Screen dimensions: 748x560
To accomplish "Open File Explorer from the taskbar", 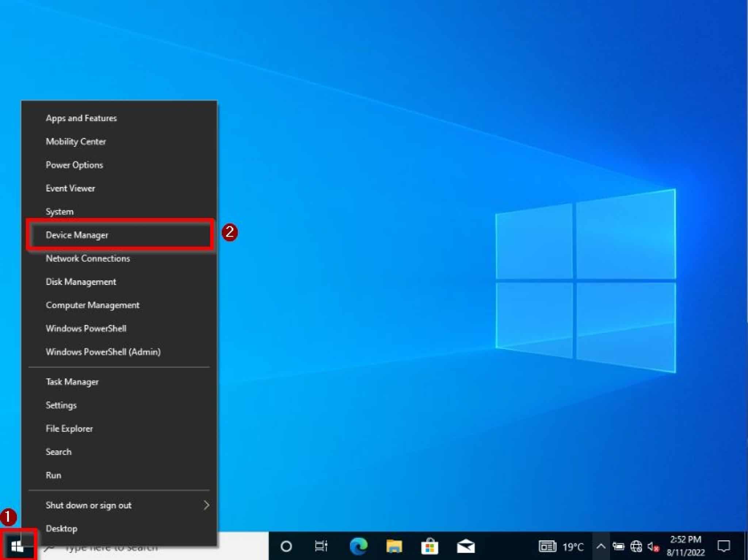I will pos(394,546).
